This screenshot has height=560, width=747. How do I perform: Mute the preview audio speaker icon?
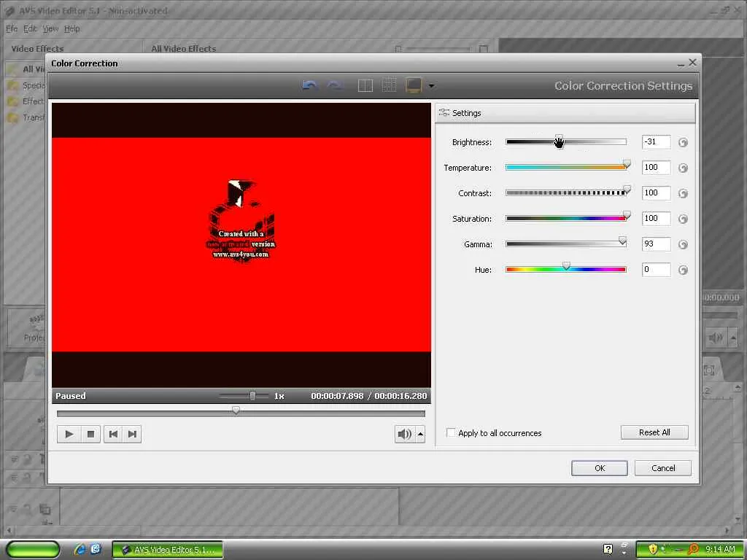(x=404, y=434)
